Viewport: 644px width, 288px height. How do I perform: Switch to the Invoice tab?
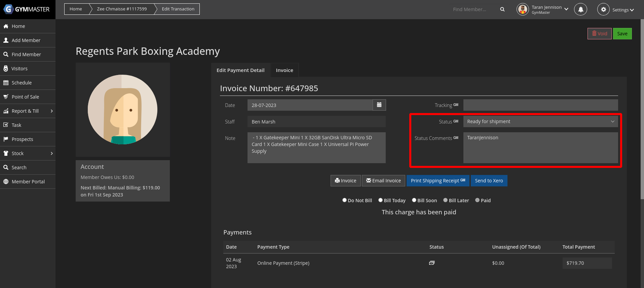[x=284, y=70]
